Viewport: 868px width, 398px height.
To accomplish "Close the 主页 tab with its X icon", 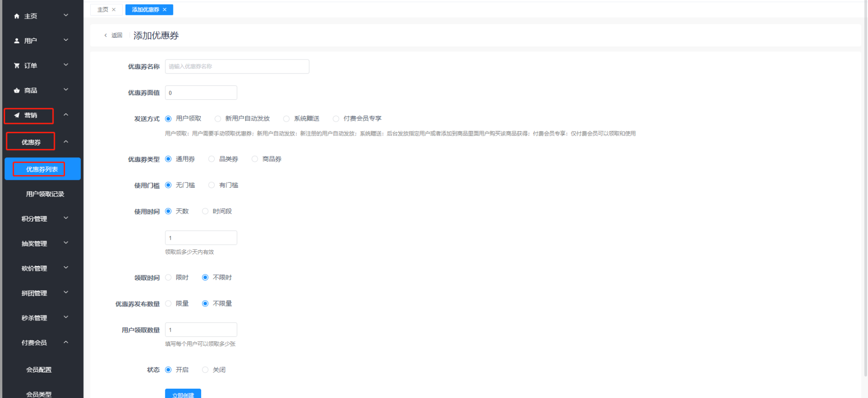I will click(114, 10).
